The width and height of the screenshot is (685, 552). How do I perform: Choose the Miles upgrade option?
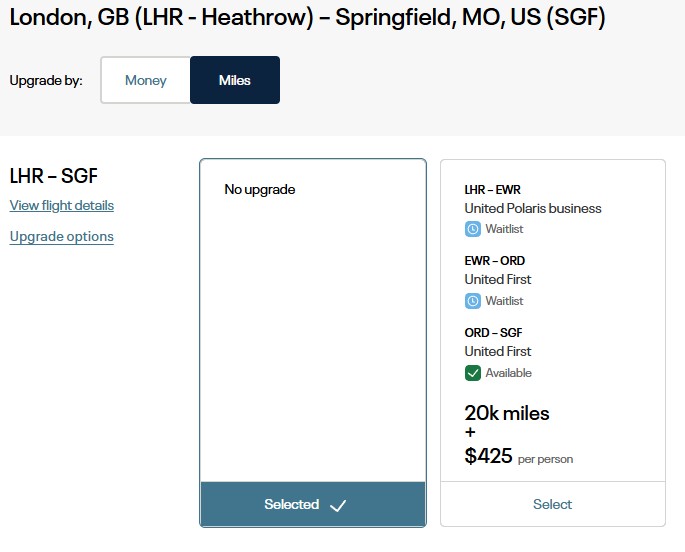[235, 80]
